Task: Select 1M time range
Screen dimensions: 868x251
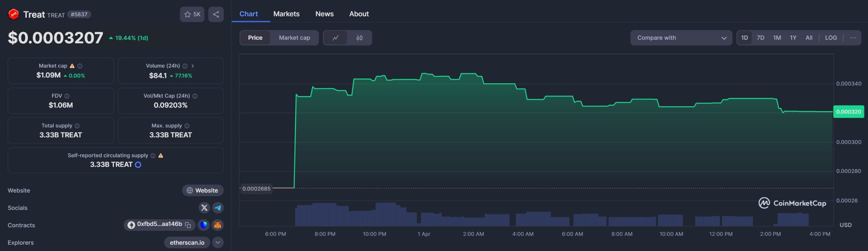Action: [x=777, y=38]
